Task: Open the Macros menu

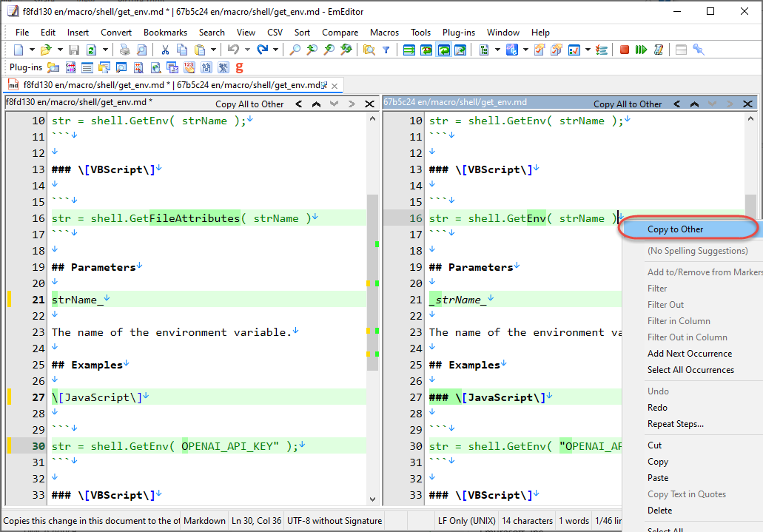Action: click(x=384, y=33)
